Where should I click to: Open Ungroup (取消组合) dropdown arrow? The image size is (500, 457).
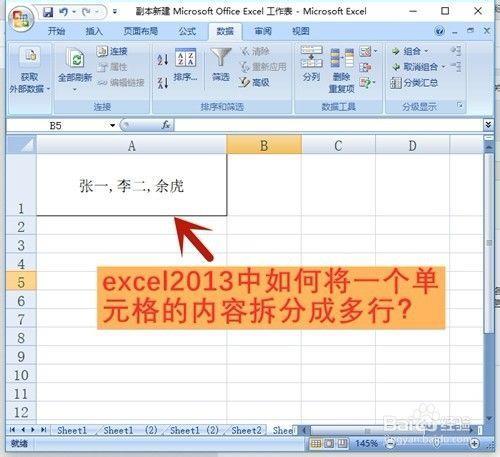443,67
